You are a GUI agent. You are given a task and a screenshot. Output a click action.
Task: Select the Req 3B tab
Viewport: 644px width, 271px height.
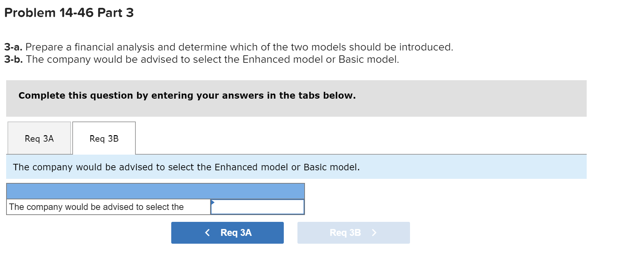click(x=103, y=138)
